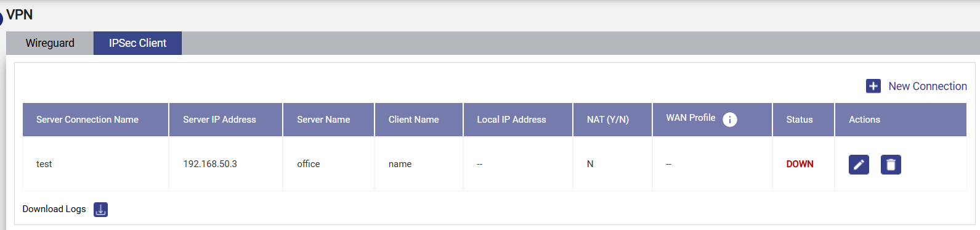980x230 pixels.
Task: Click the Server IP Address column header
Action: (x=226, y=120)
